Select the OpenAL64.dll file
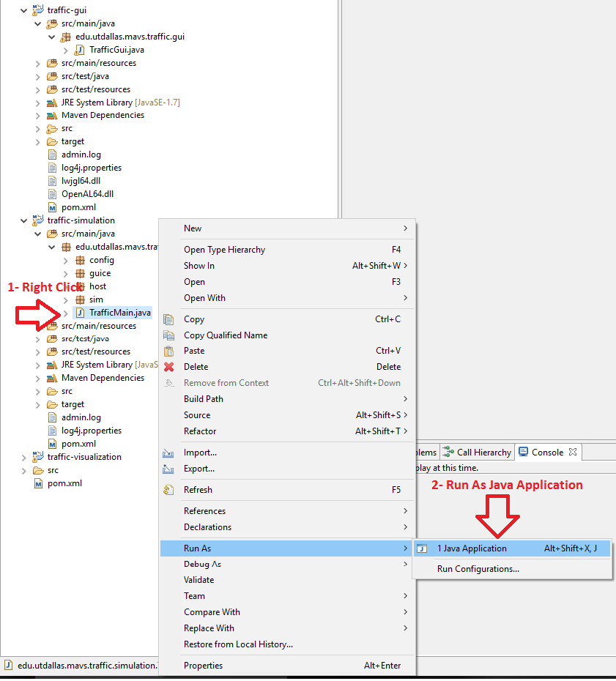The image size is (616, 681). 87,194
